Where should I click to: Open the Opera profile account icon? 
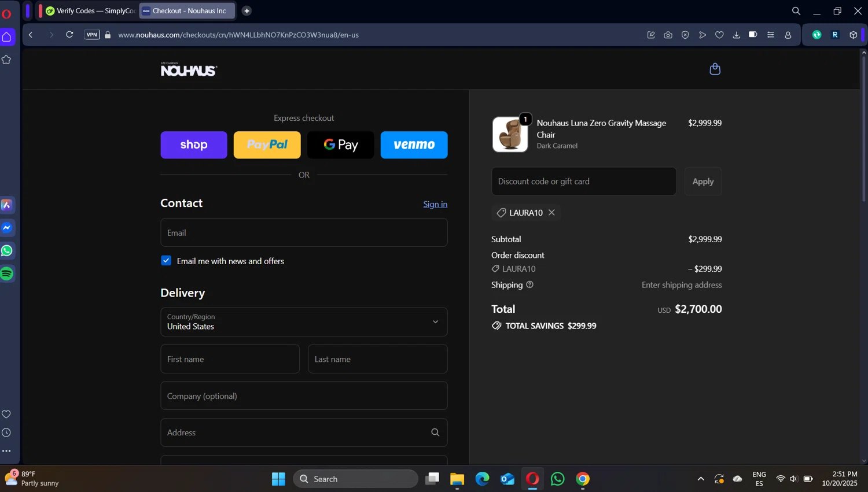click(788, 35)
